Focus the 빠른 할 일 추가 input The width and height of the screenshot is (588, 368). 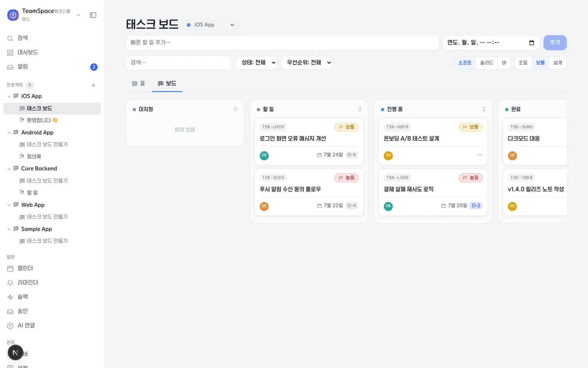coord(282,43)
